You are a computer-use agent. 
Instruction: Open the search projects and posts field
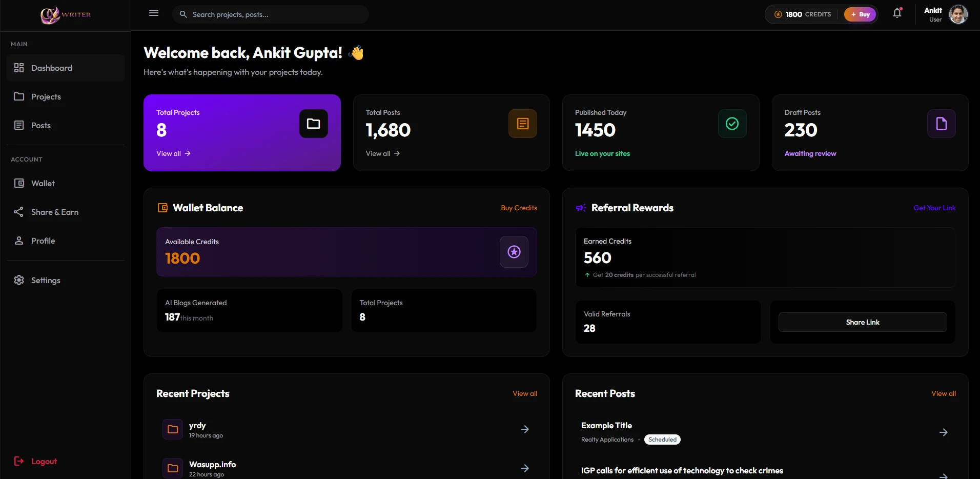tap(270, 14)
